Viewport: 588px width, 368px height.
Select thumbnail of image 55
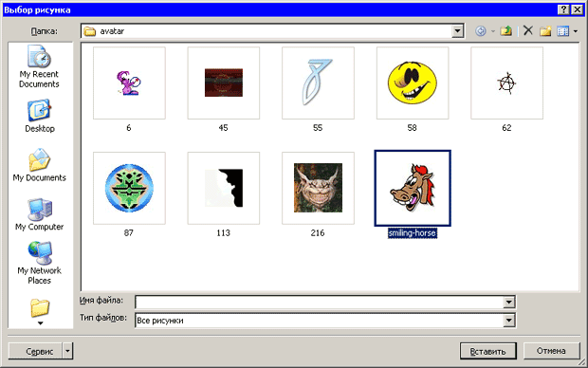coord(318,83)
